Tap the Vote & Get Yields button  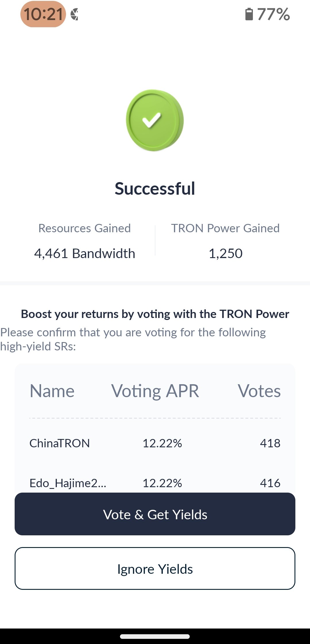155,514
